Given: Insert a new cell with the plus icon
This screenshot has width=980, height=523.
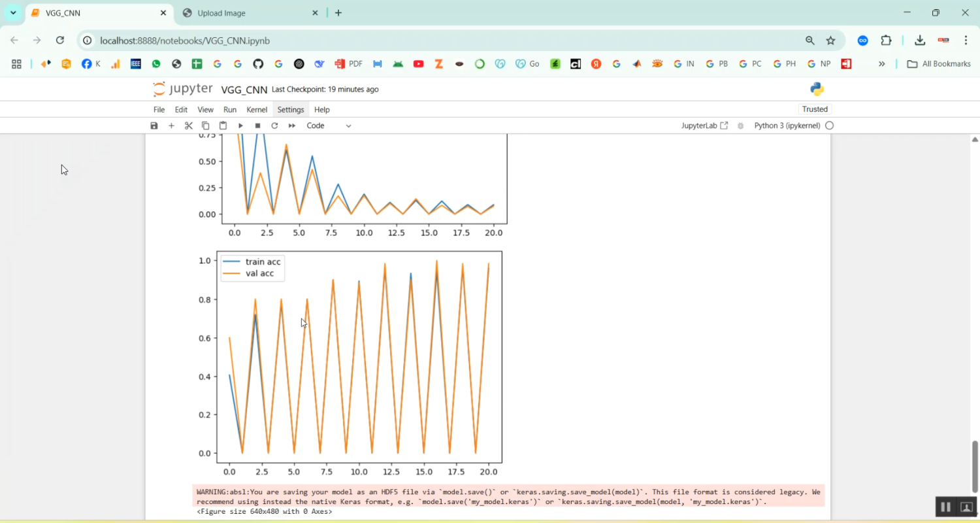Looking at the screenshot, I should click(x=171, y=126).
